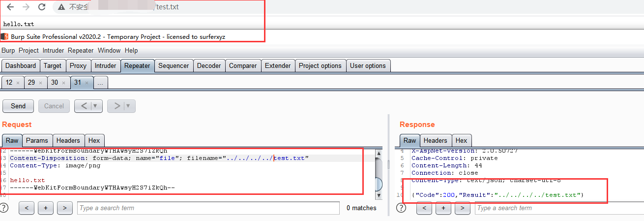
Task: Switch to the Comparer tab
Action: coord(243,65)
